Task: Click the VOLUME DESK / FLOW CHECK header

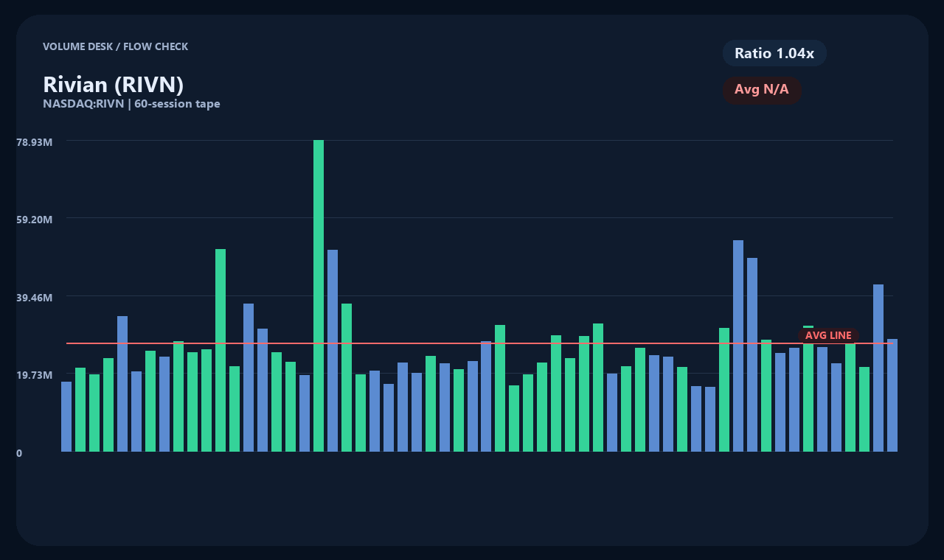Action: 116,46
